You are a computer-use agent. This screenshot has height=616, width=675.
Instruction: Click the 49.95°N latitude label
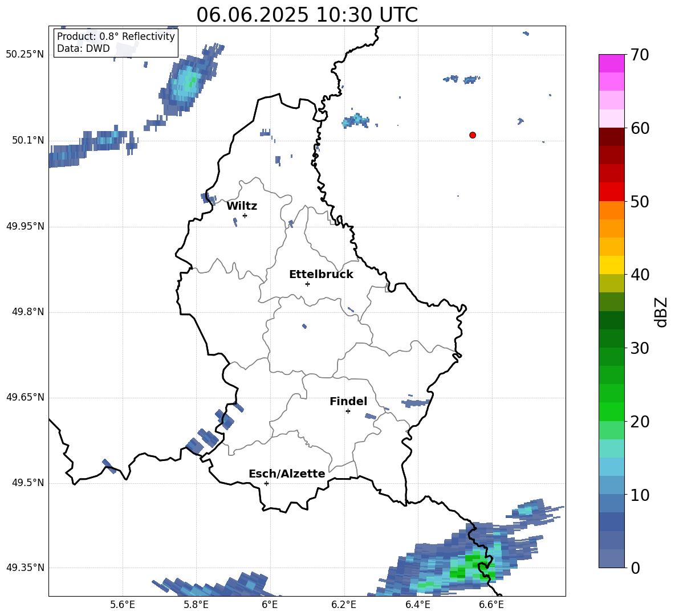click(25, 226)
